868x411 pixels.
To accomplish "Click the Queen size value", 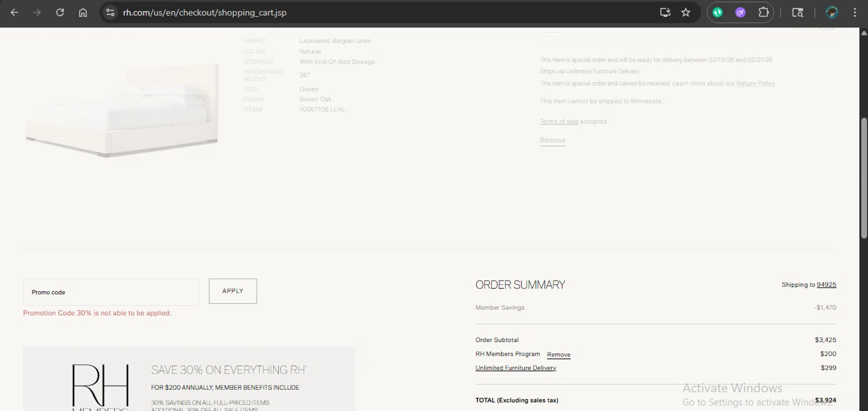I will tap(309, 89).
